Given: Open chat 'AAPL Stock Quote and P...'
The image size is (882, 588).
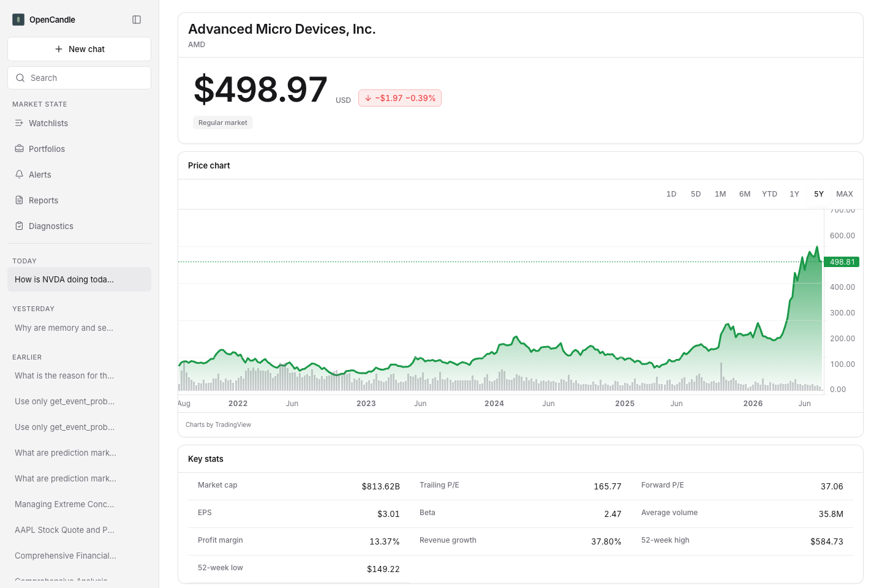Looking at the screenshot, I should pos(79,530).
